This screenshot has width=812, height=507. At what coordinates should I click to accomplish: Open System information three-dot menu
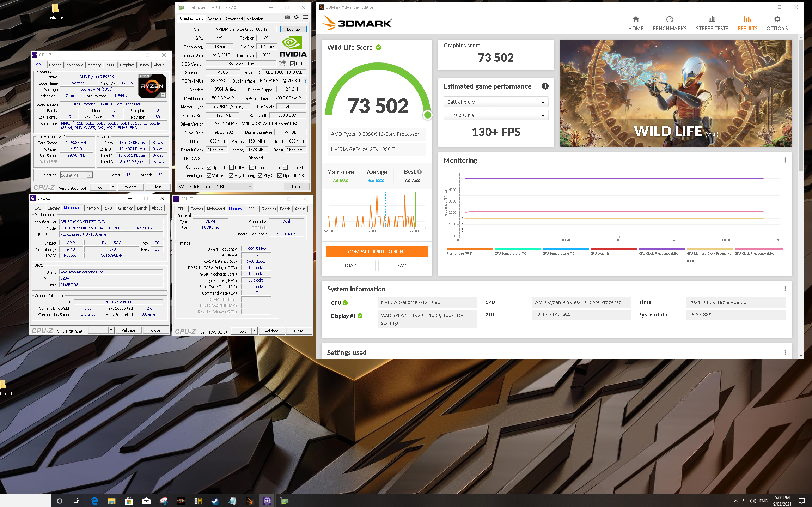785,289
